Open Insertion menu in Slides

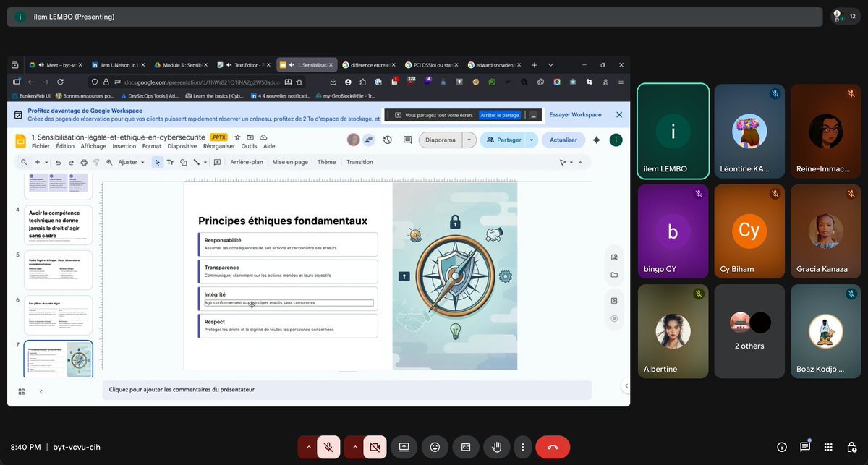click(124, 146)
